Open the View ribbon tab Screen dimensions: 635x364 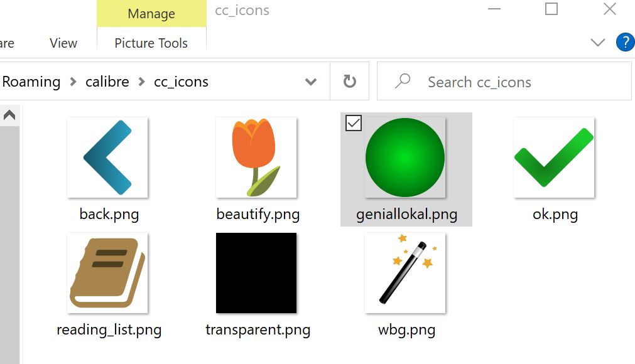(x=63, y=43)
